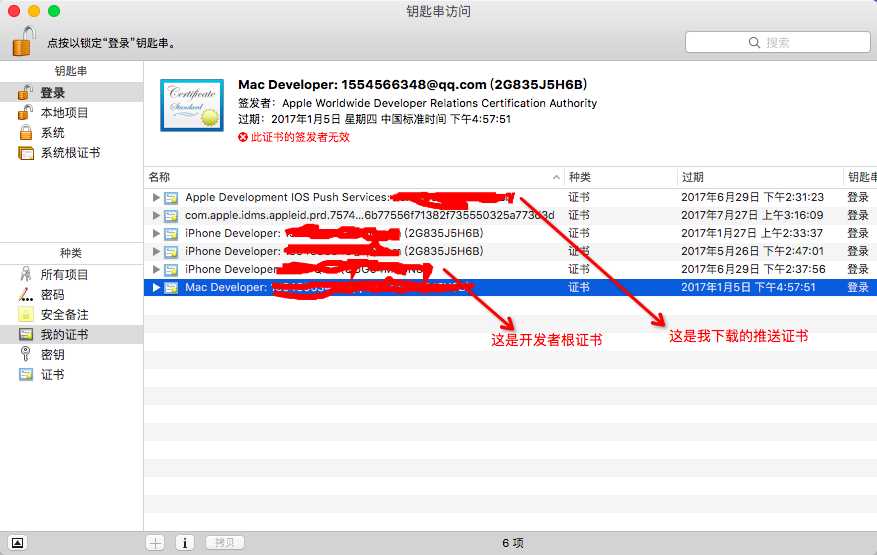Toggle the preview pane icon at the bottom left
Viewport: 877px width, 555px height.
pos(17,543)
